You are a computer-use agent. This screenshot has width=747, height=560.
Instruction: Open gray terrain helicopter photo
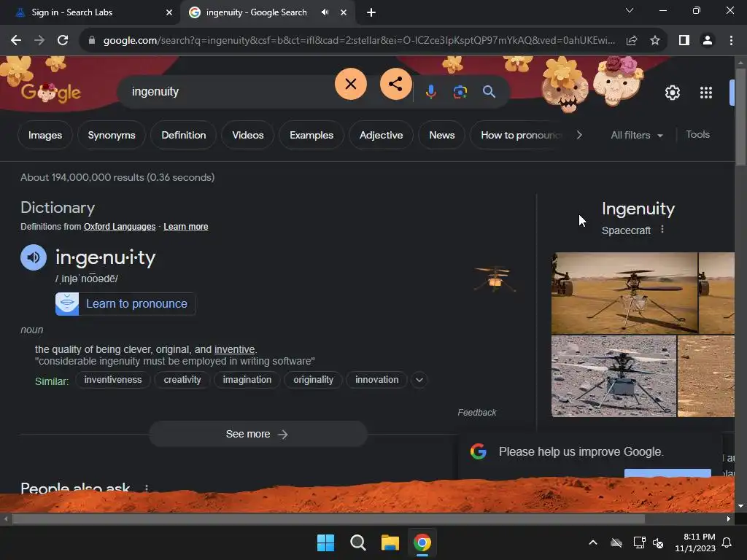coord(614,376)
